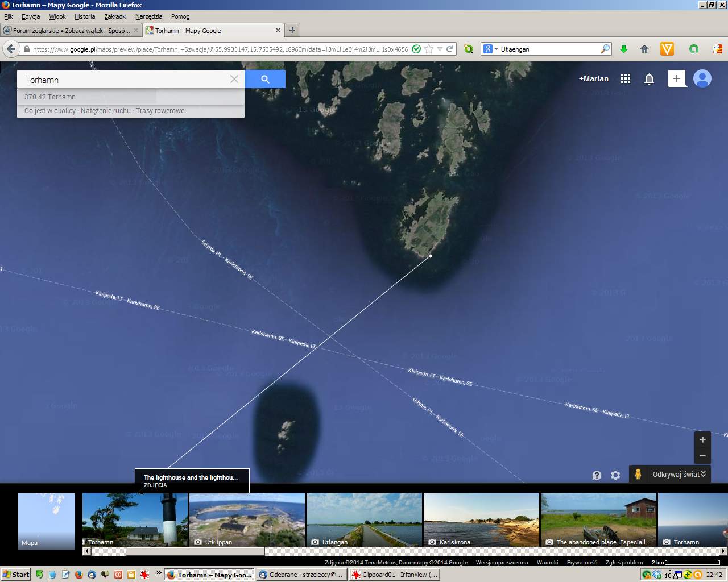Open the Utklippan photo thumbnail
The width and height of the screenshot is (728, 582).
247,519
